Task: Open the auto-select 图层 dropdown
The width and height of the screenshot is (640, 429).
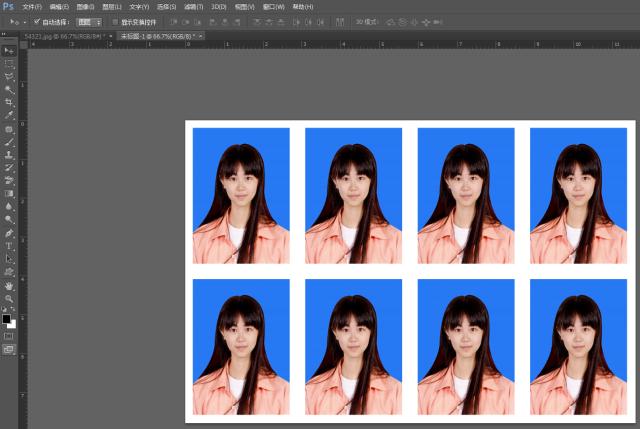Action: tap(89, 21)
